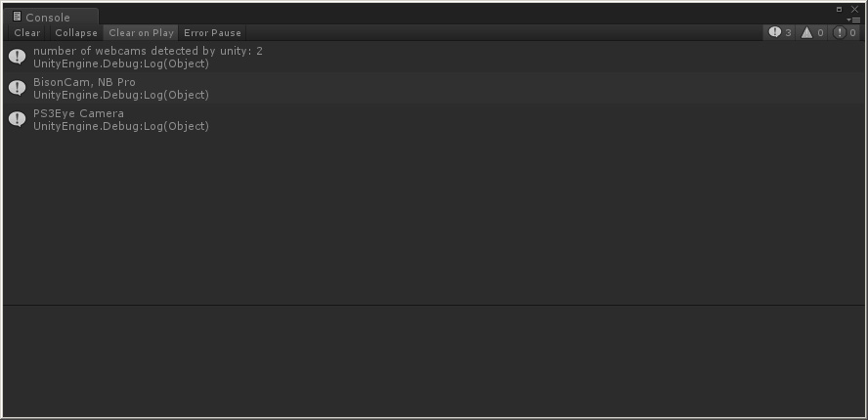
Task: Click info icon beside BisonCam log
Action: (x=18, y=88)
